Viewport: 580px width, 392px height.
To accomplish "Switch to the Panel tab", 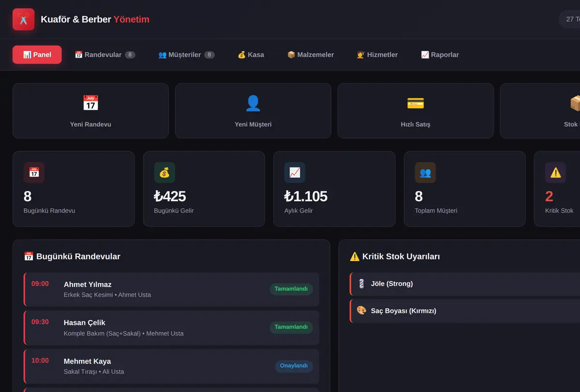I will [37, 55].
